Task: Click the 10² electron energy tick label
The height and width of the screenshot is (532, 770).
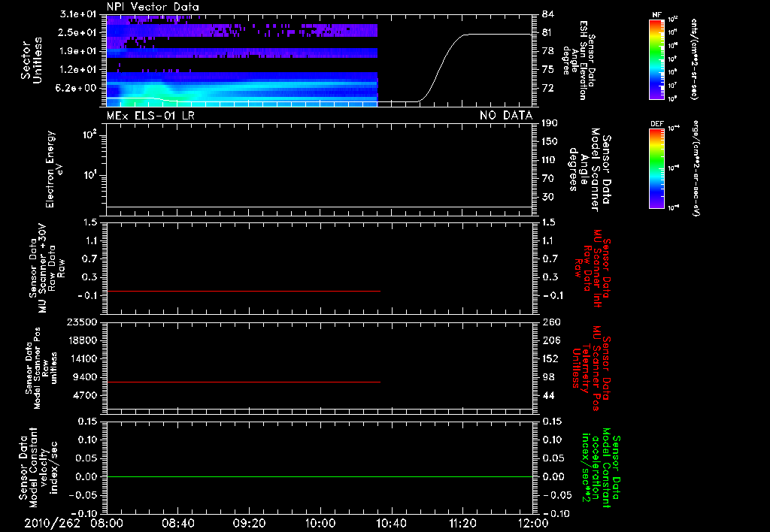Action: [x=89, y=135]
